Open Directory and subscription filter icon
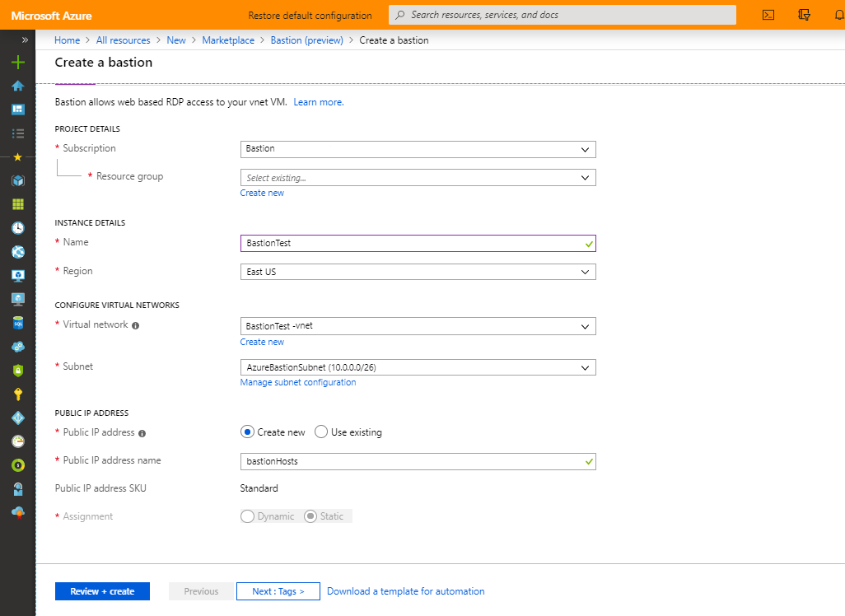The width and height of the screenshot is (845, 616). tap(804, 15)
